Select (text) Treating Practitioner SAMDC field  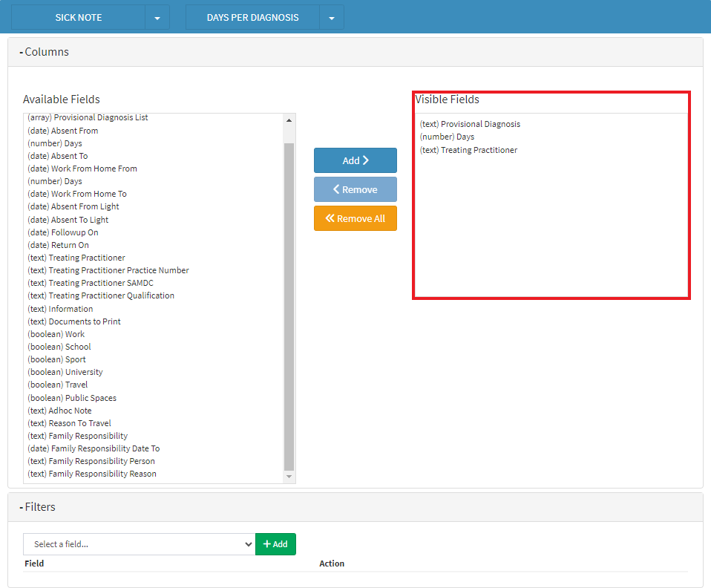point(91,283)
